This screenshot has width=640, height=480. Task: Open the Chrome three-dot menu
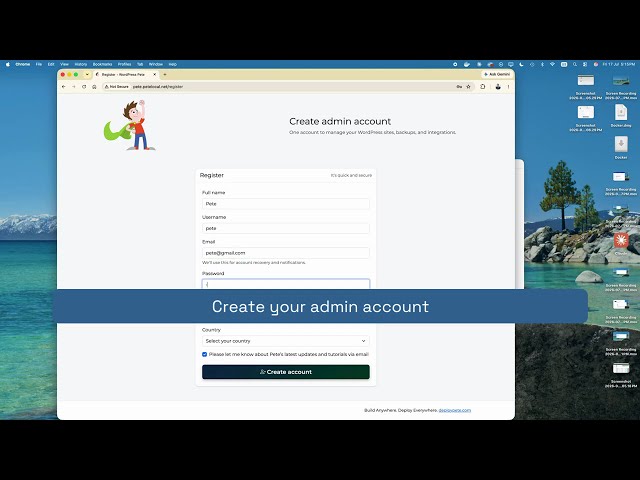pos(508,87)
